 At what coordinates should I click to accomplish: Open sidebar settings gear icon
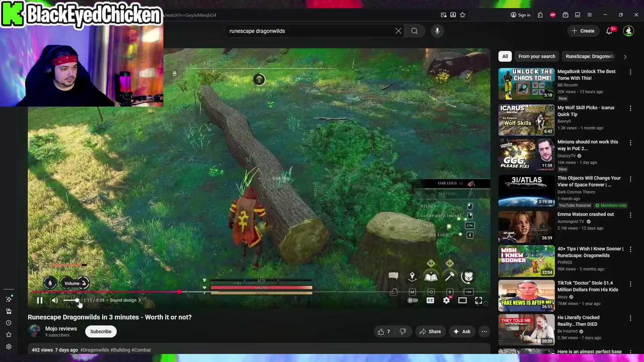click(x=9, y=346)
